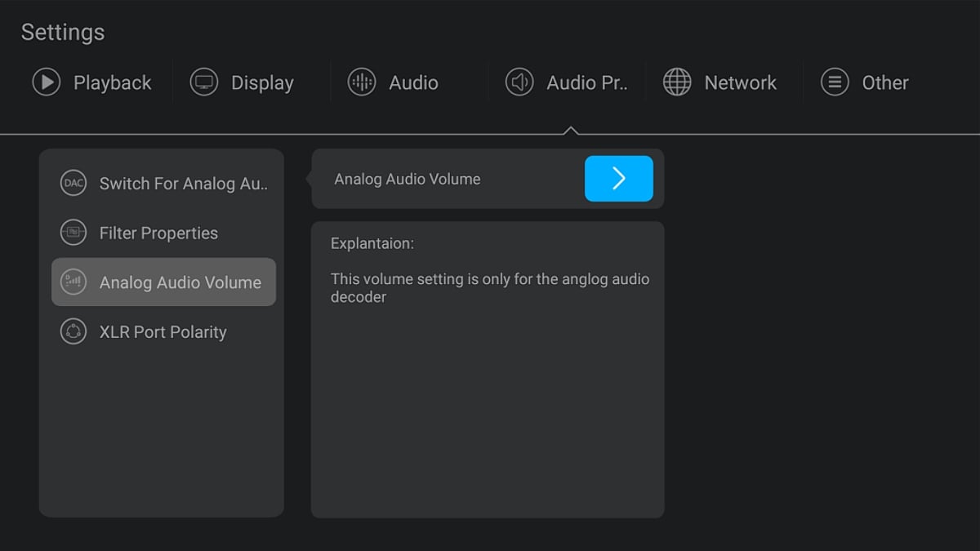Viewport: 980px width, 551px height.
Task: Switch to the Playback tab
Action: click(x=112, y=82)
